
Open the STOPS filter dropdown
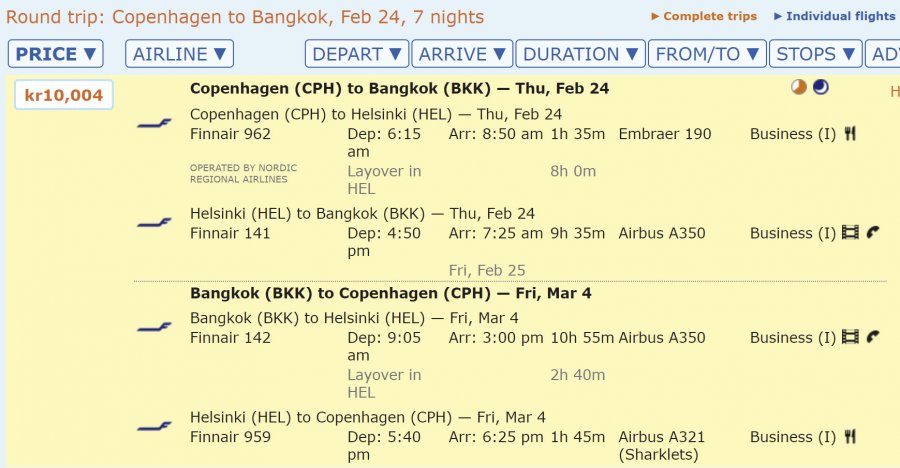point(817,54)
